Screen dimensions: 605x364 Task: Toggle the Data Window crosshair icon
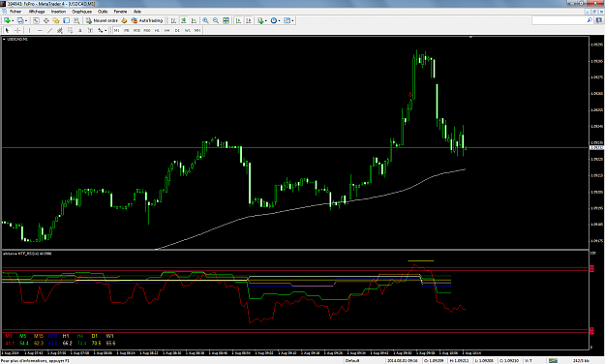pos(45,20)
